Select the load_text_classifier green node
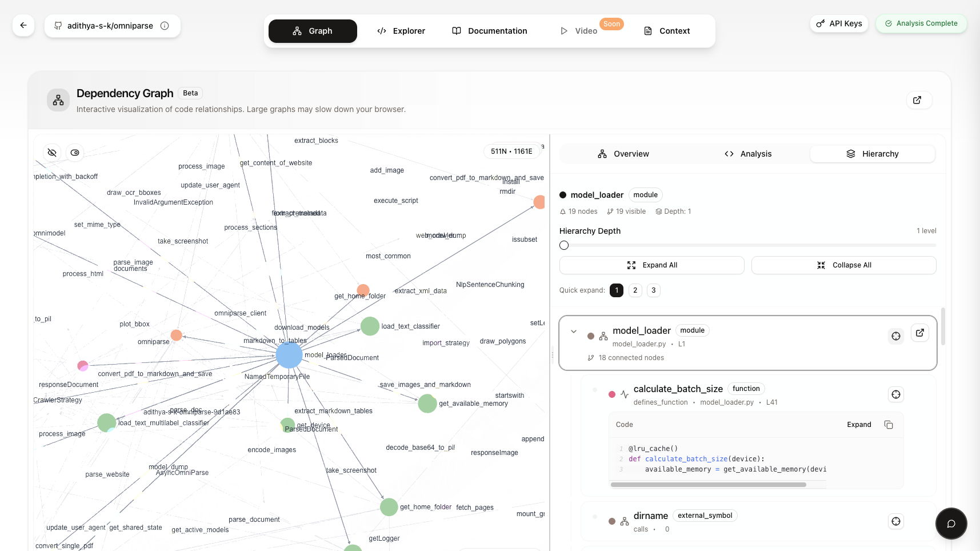 pyautogui.click(x=370, y=326)
